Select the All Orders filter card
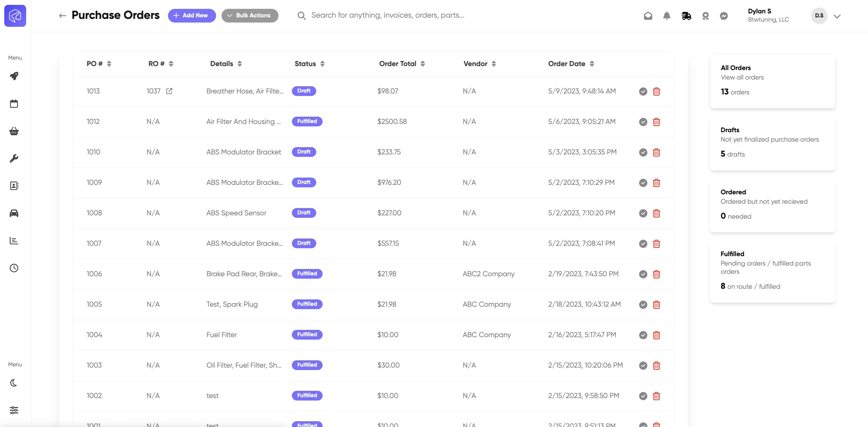 point(772,81)
